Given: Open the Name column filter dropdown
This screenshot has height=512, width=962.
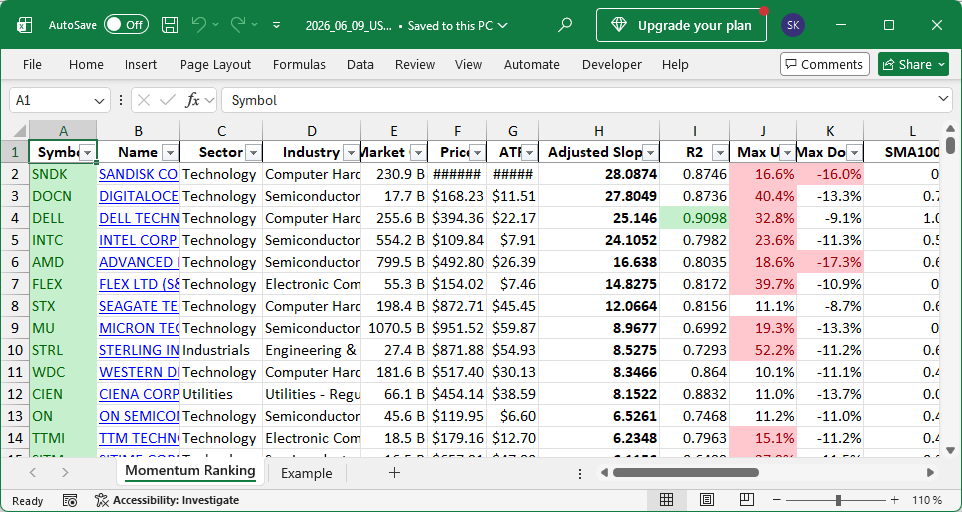Looking at the screenshot, I should tap(171, 153).
